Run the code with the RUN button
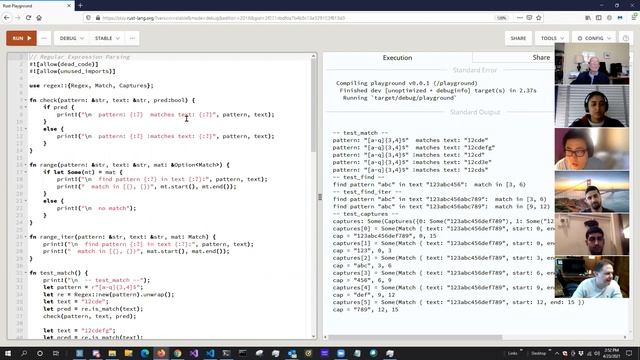This screenshot has height=360, width=640. coord(21,38)
